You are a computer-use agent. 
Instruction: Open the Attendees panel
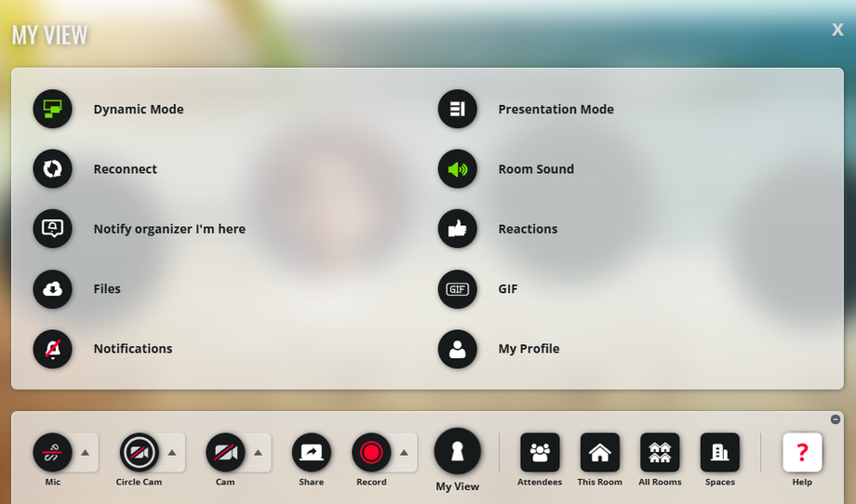[540, 452]
